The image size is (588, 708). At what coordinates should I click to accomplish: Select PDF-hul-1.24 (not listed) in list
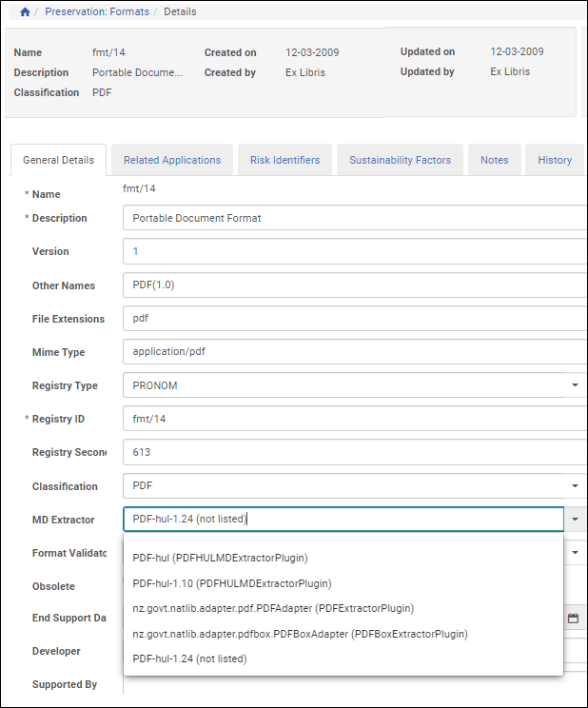pyautogui.click(x=189, y=659)
